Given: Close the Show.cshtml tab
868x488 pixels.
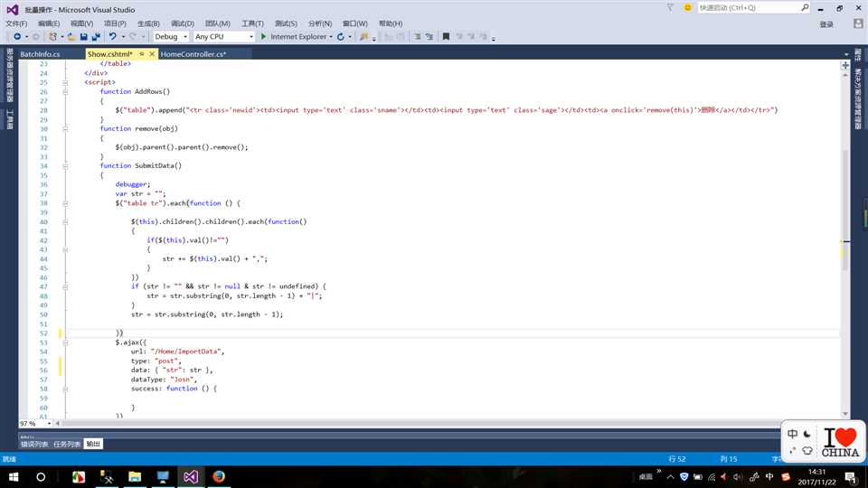Looking at the screenshot, I should click(x=152, y=53).
